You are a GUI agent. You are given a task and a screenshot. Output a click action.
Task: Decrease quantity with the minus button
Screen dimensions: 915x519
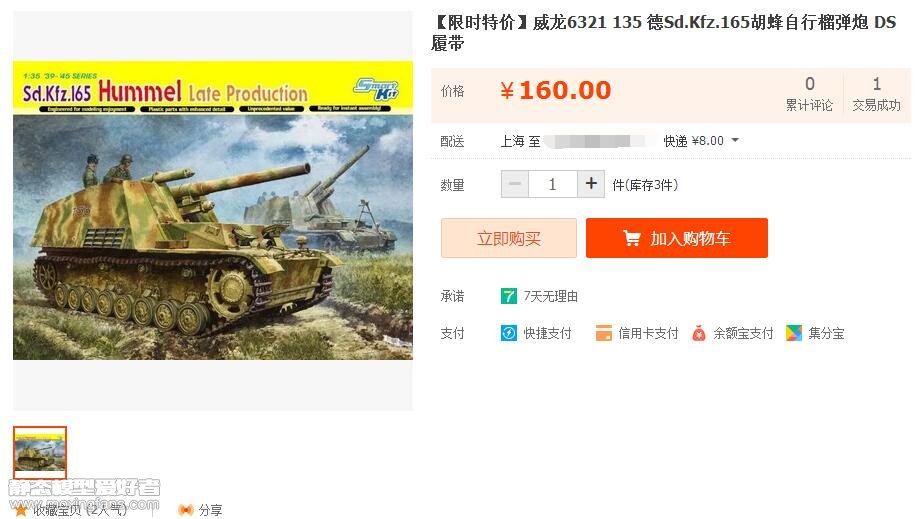[515, 184]
